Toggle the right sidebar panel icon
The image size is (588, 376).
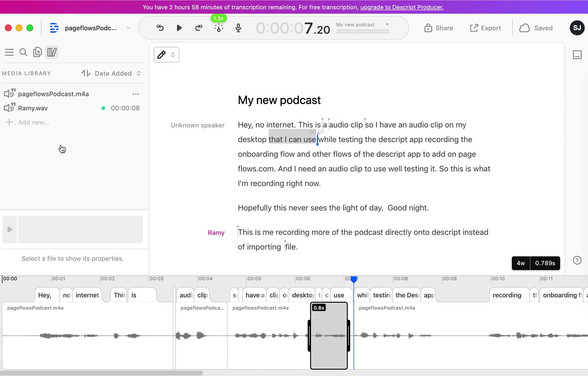click(x=577, y=55)
